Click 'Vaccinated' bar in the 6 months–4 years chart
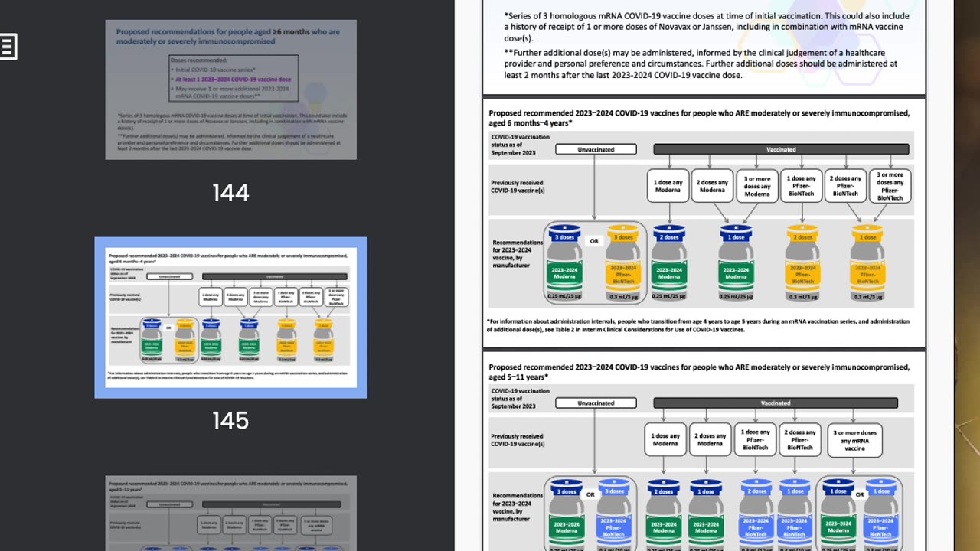 (781, 149)
